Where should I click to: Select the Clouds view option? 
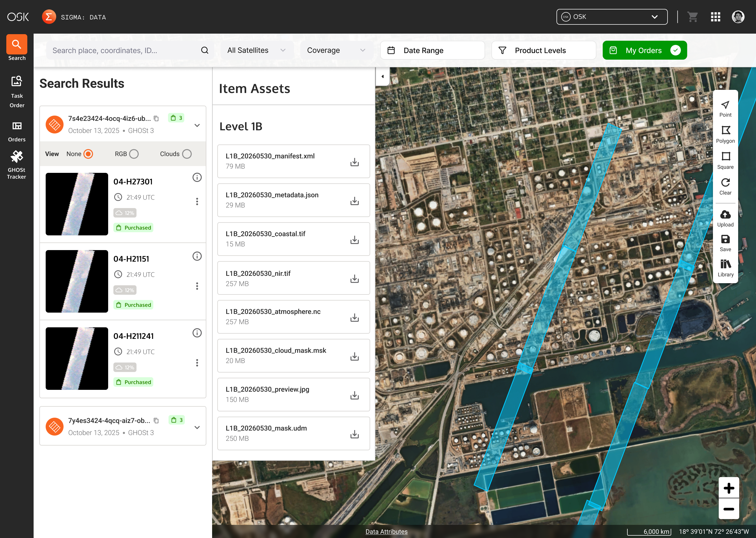[x=187, y=154]
